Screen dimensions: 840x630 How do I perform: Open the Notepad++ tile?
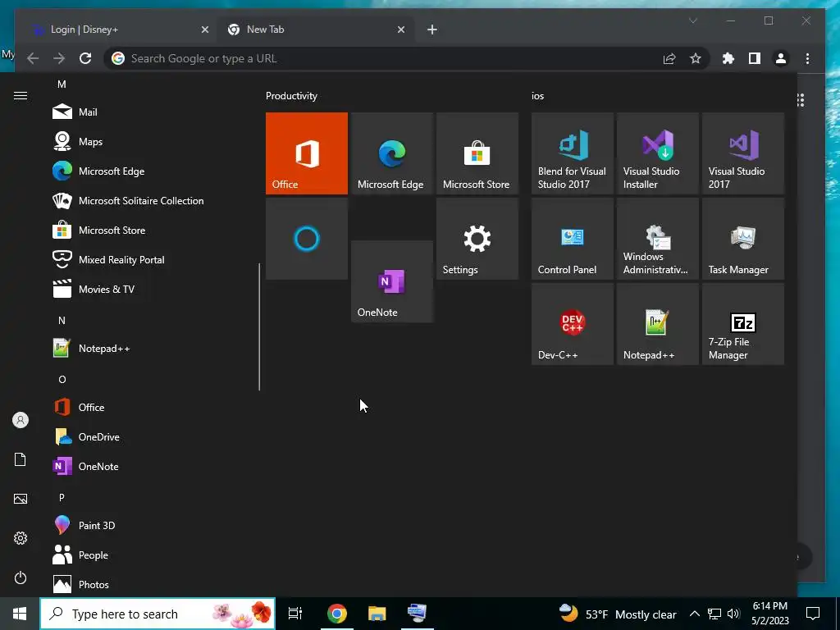[658, 324]
